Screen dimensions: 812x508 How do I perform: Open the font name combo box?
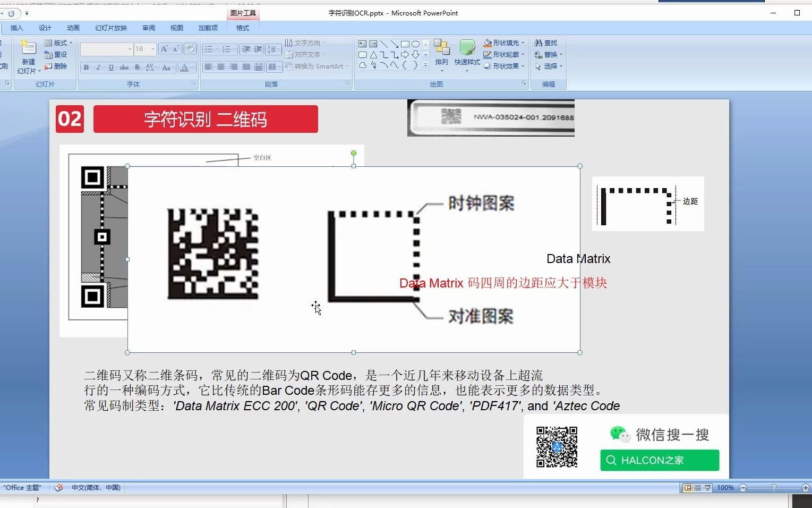click(x=107, y=49)
